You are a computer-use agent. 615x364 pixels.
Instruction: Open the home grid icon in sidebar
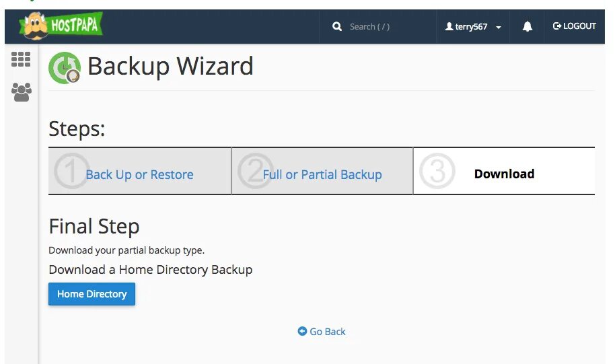21,59
